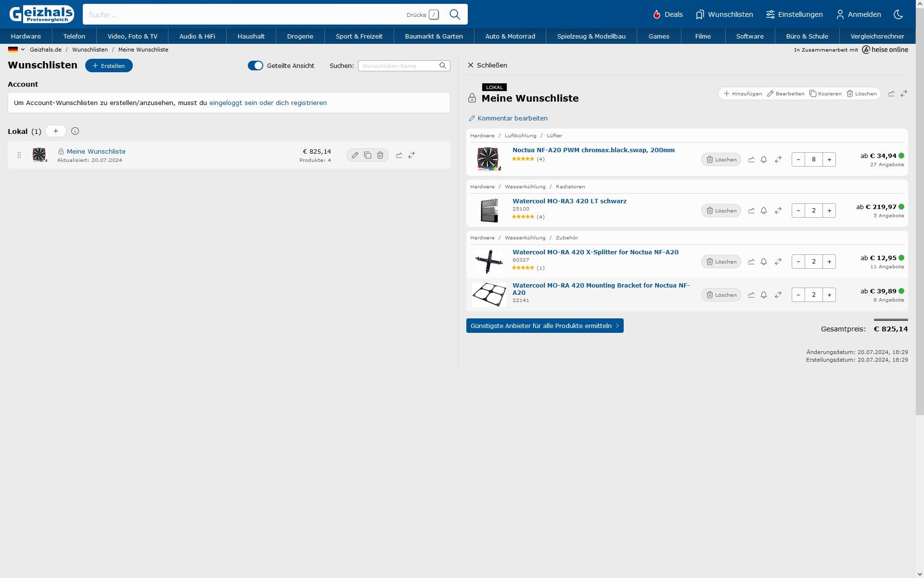
Task: Click the search magnifier icon in header
Action: click(x=455, y=14)
